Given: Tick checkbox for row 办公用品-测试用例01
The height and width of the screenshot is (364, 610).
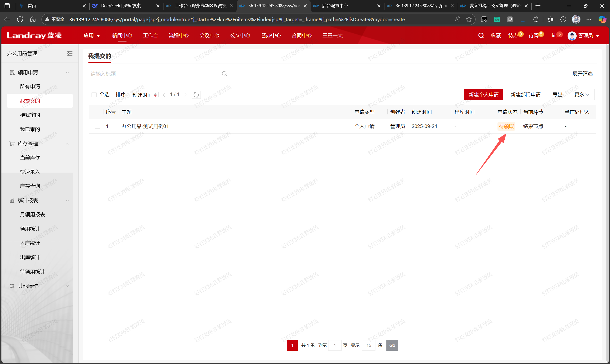Looking at the screenshot, I should pos(97,126).
